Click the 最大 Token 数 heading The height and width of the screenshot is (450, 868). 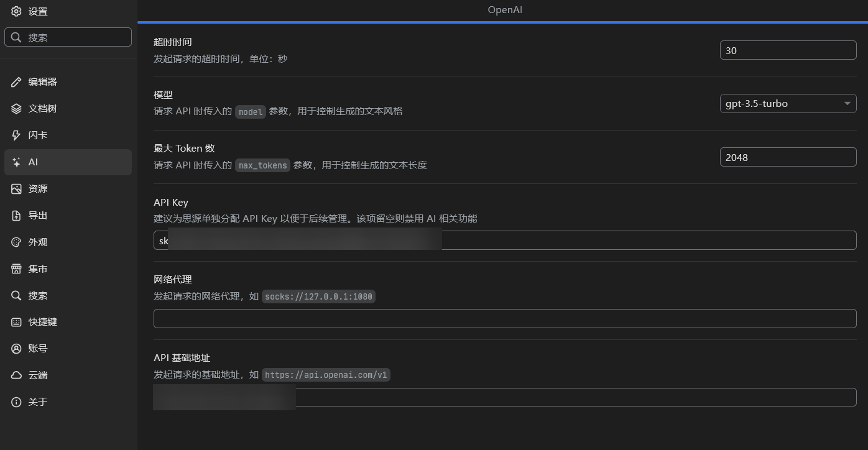pyautogui.click(x=184, y=149)
